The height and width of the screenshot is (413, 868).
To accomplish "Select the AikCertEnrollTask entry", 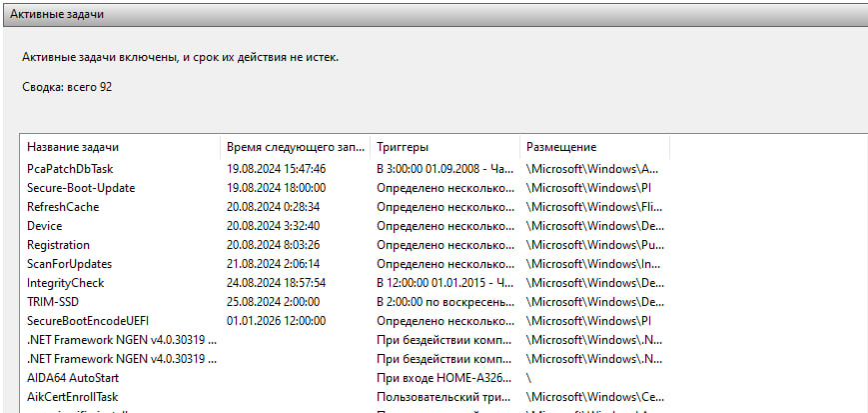I will 73,397.
